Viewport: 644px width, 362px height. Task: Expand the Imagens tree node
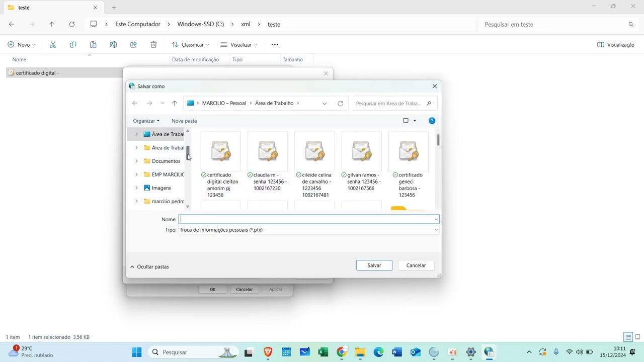tap(136, 188)
